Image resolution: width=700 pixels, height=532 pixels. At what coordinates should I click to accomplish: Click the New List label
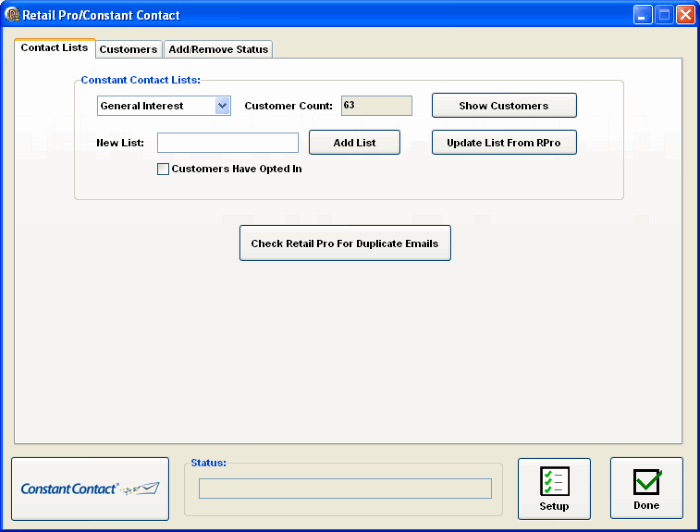pyautogui.click(x=120, y=143)
